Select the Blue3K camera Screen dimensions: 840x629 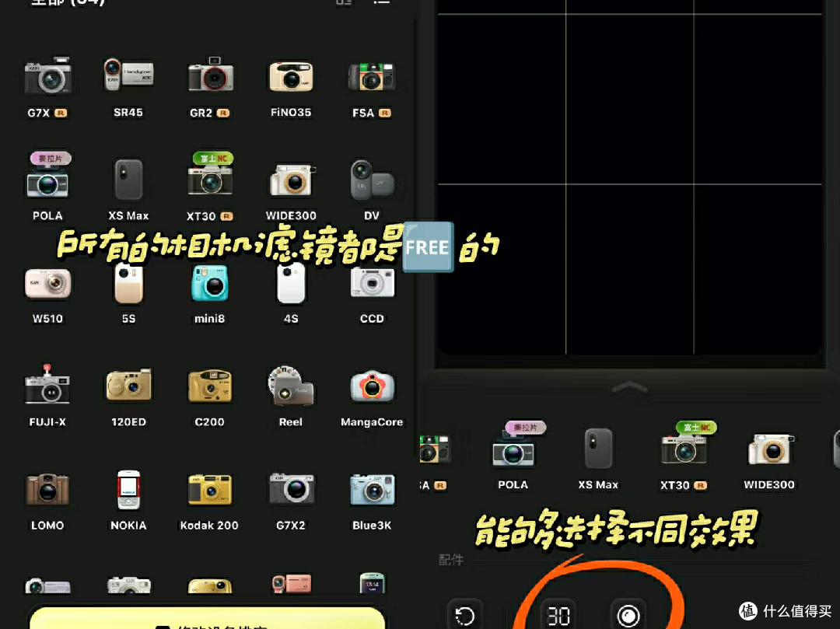coord(371,500)
